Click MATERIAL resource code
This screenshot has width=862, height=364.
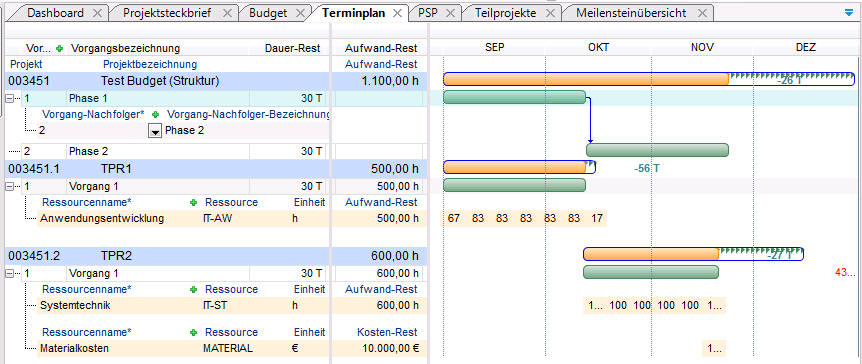tap(228, 348)
